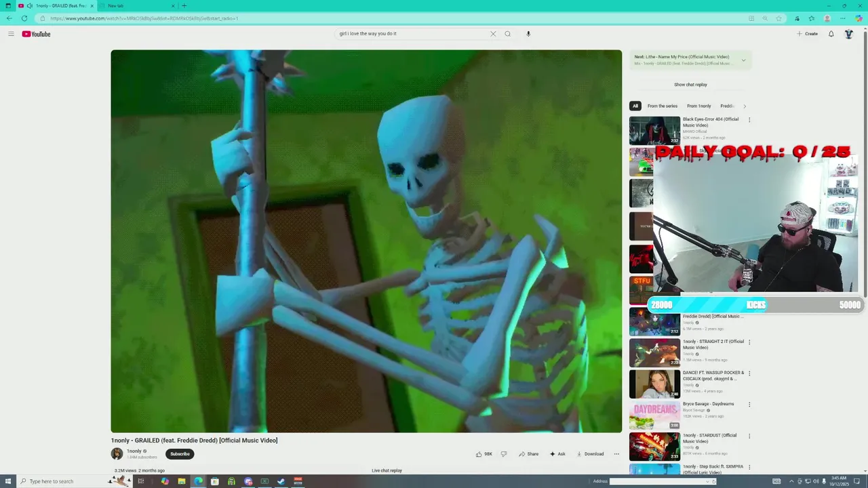Select the From 1nonly chip
The image size is (868, 488).
(x=699, y=106)
